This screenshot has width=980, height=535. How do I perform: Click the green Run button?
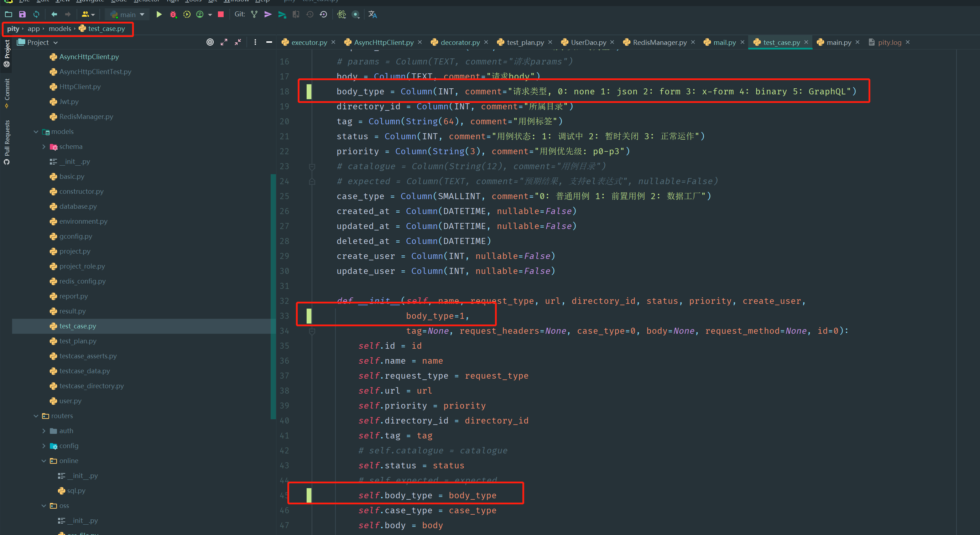(x=159, y=15)
